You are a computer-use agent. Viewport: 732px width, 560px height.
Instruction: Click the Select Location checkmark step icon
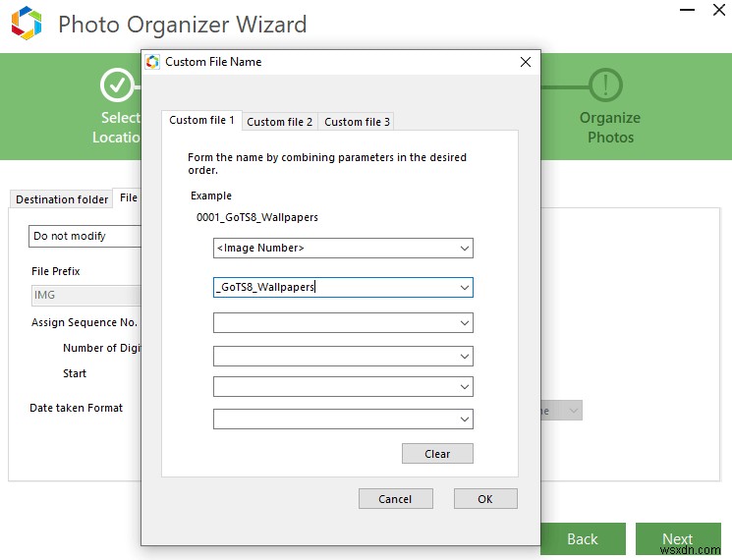(117, 84)
